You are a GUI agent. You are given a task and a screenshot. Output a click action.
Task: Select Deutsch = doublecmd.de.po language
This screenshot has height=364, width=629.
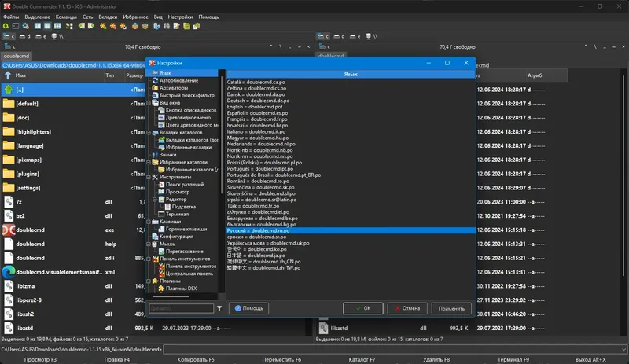point(259,101)
